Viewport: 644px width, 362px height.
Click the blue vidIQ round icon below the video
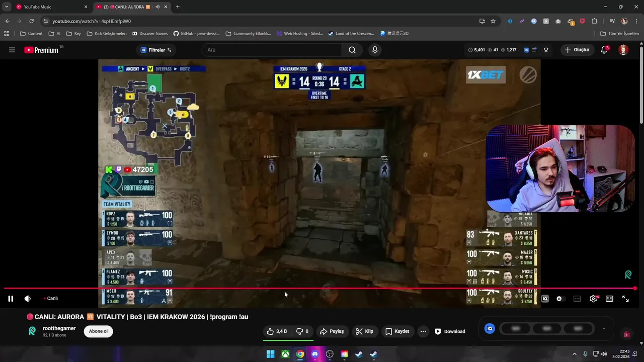click(490, 329)
